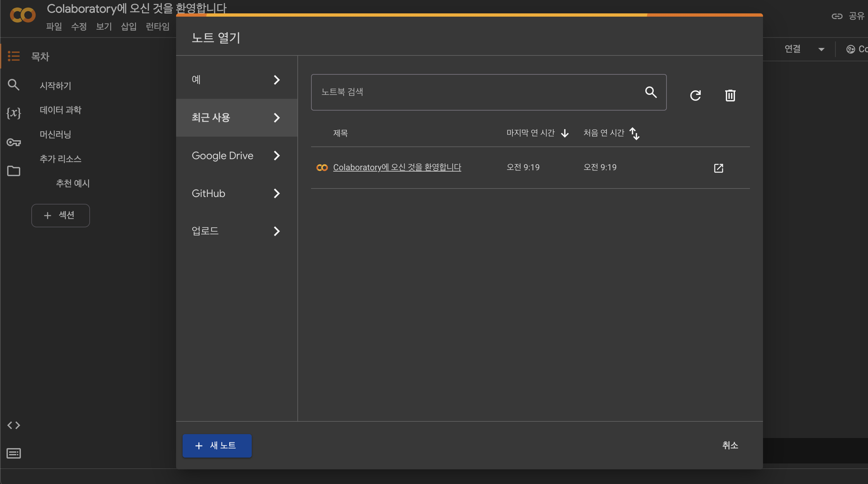Open the variables {x} sidebar panel
The image size is (868, 484).
[13, 113]
